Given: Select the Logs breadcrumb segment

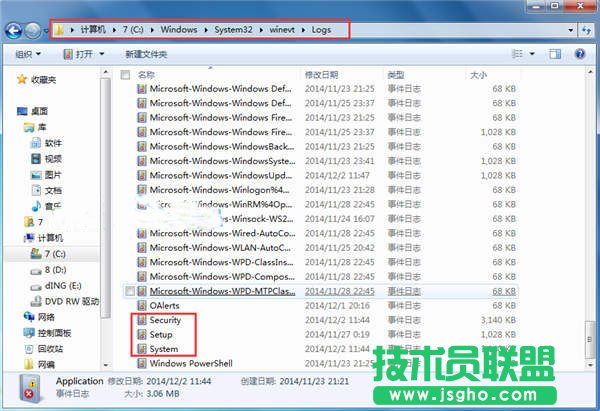Looking at the screenshot, I should pos(321,29).
